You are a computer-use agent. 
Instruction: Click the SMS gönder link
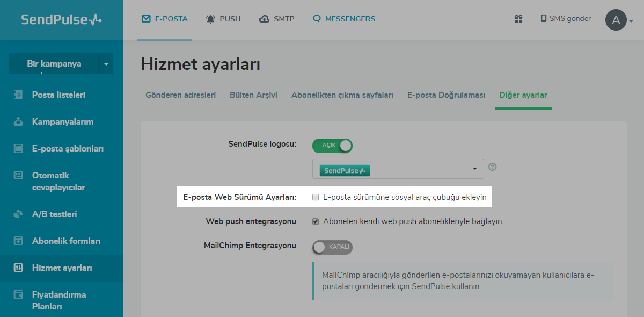click(x=565, y=19)
